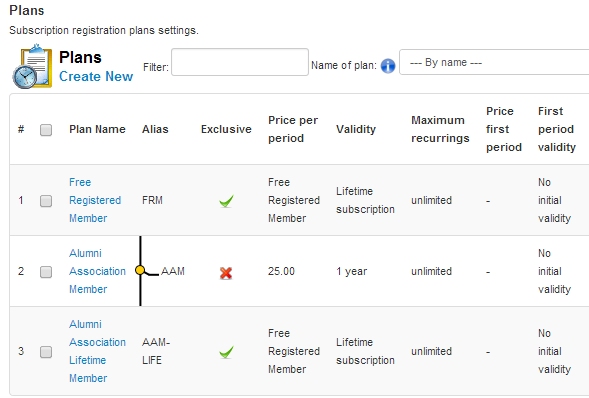Click 'Subscription registration plans settings.' description text
The height and width of the screenshot is (398, 589).
pos(104,30)
